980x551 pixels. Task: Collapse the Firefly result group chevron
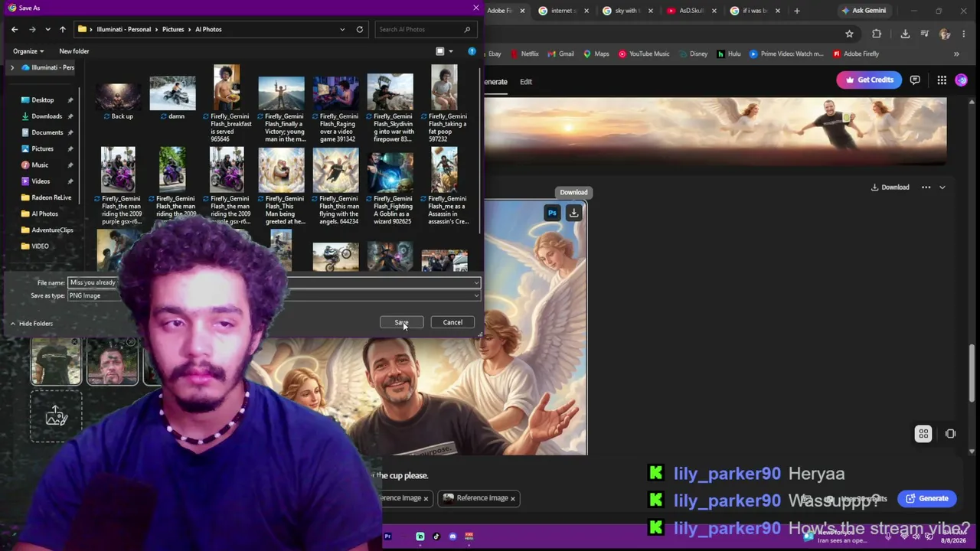point(942,187)
